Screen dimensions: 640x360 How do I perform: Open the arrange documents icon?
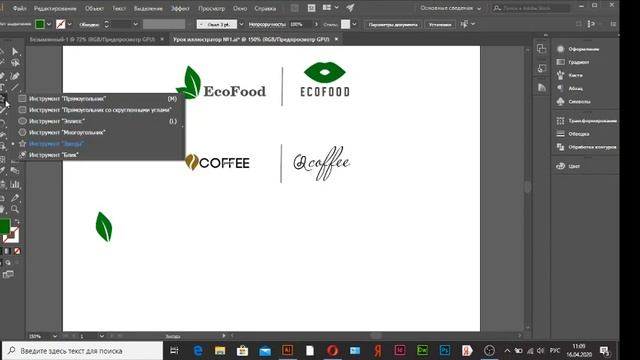click(x=330, y=8)
